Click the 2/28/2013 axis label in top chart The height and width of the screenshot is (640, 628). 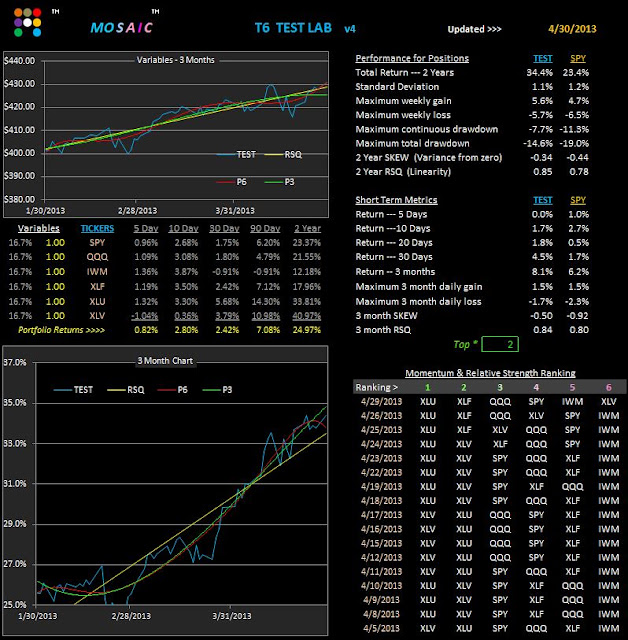coord(138,211)
